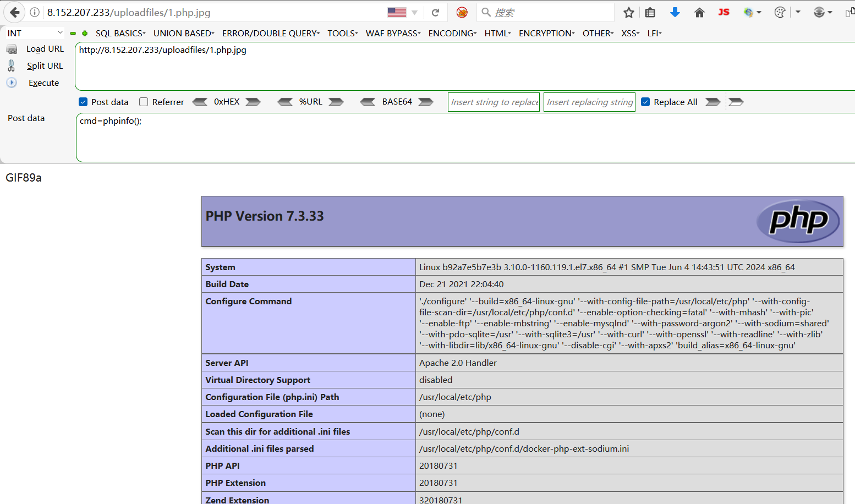Click the 'Loaded Configuration File' row label
This screenshot has height=504, width=855.
pyautogui.click(x=259, y=414)
